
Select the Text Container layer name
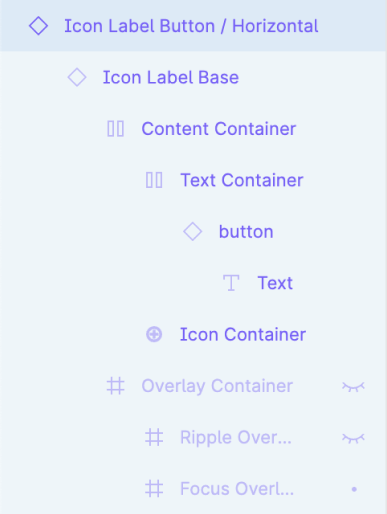[242, 180]
